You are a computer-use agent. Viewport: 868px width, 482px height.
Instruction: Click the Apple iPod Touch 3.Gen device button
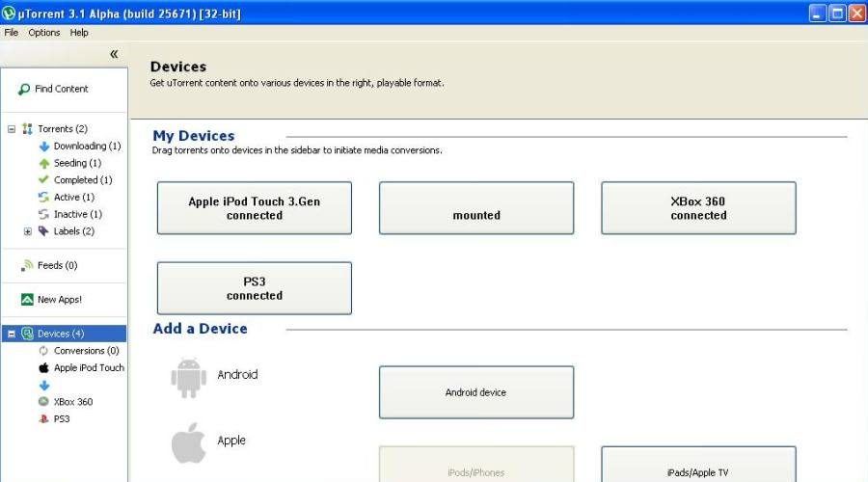tap(255, 208)
